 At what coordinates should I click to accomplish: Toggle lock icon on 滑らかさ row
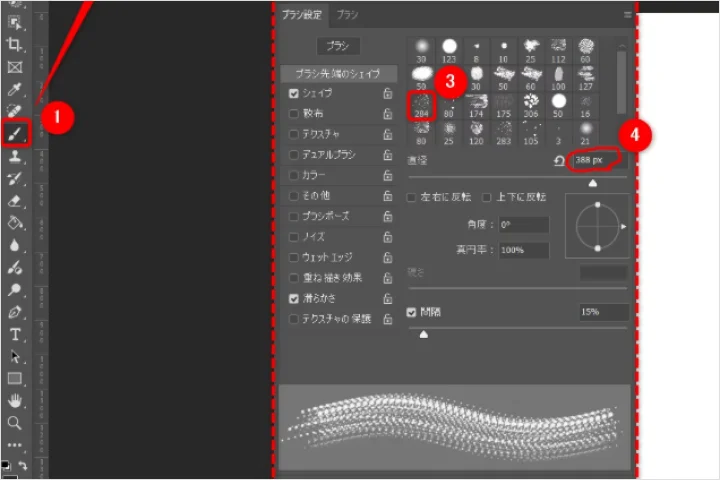[388, 299]
